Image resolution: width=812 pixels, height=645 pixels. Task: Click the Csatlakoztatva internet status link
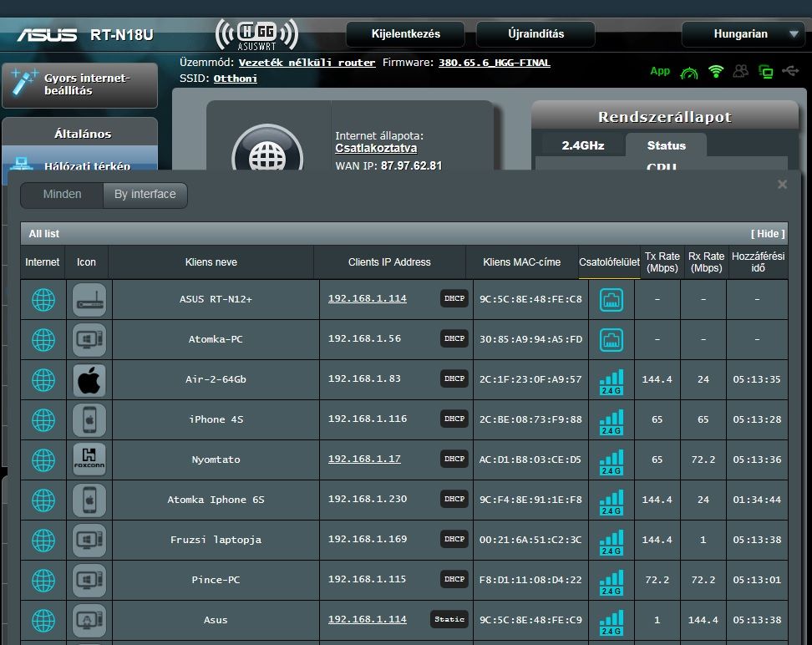click(376, 148)
